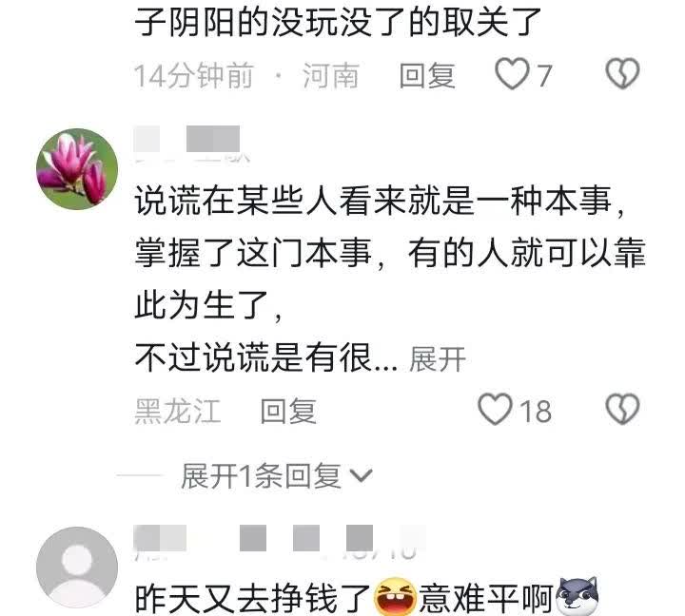Like the Henan comment with 7 likes
This screenshot has width=685, height=616.
coord(512,74)
